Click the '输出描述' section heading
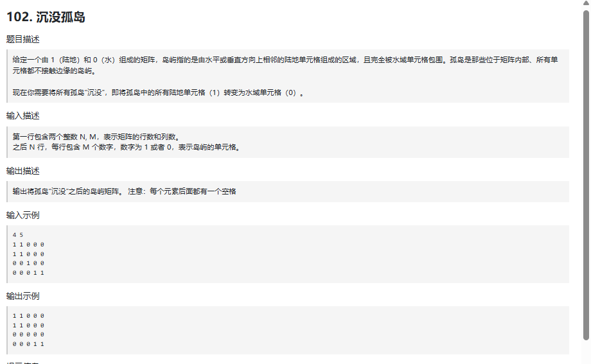Viewport: 600px width, 364px height. click(x=23, y=171)
